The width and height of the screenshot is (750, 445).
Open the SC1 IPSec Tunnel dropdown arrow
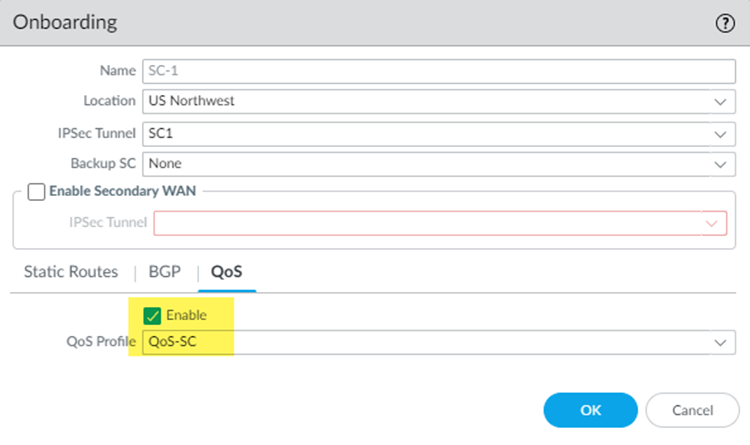[x=720, y=133]
